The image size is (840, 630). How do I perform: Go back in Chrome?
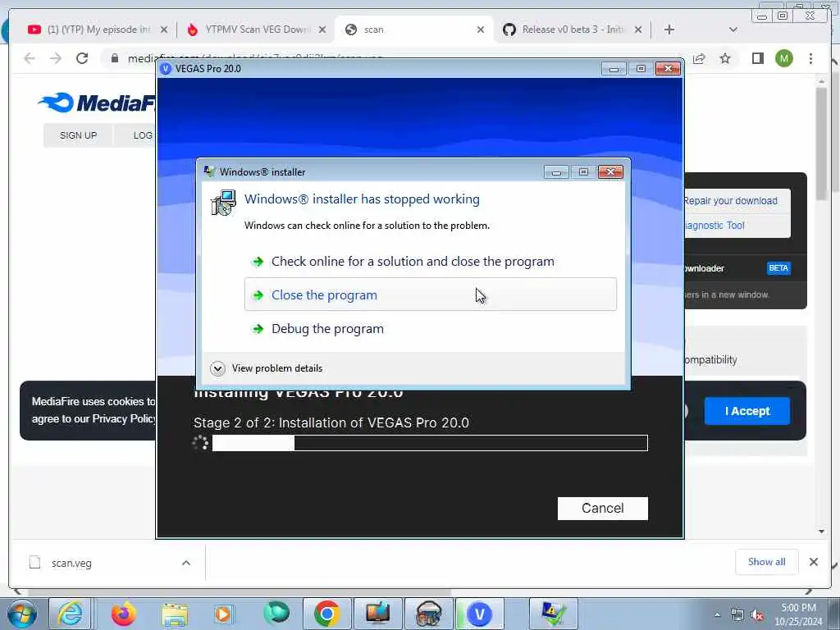coord(30,58)
